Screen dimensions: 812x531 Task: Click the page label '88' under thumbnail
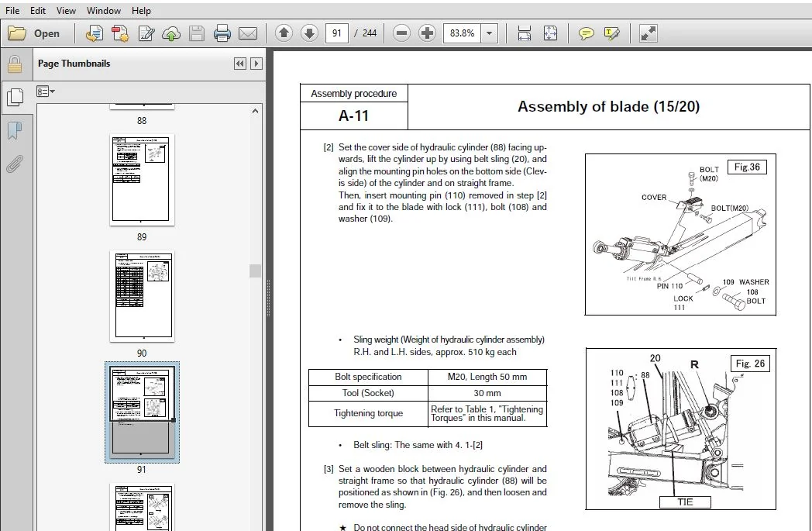click(142, 121)
